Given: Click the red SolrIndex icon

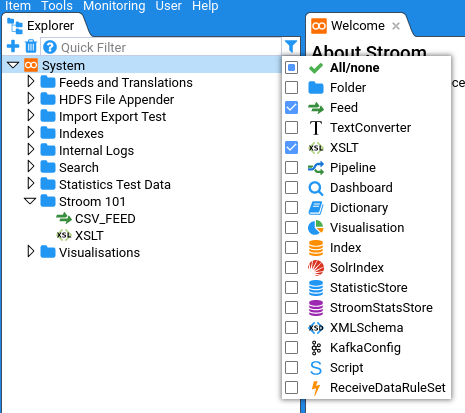Looking at the screenshot, I should tap(316, 268).
